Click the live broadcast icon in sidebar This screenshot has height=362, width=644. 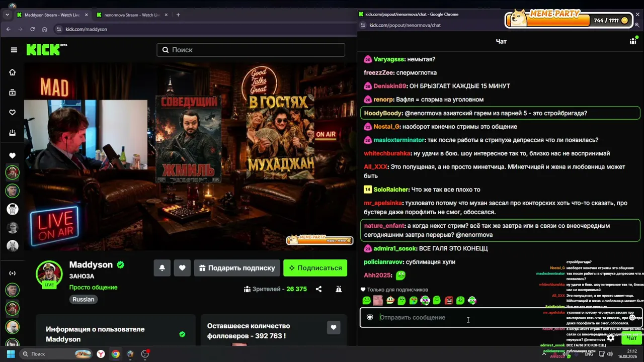pyautogui.click(x=13, y=274)
